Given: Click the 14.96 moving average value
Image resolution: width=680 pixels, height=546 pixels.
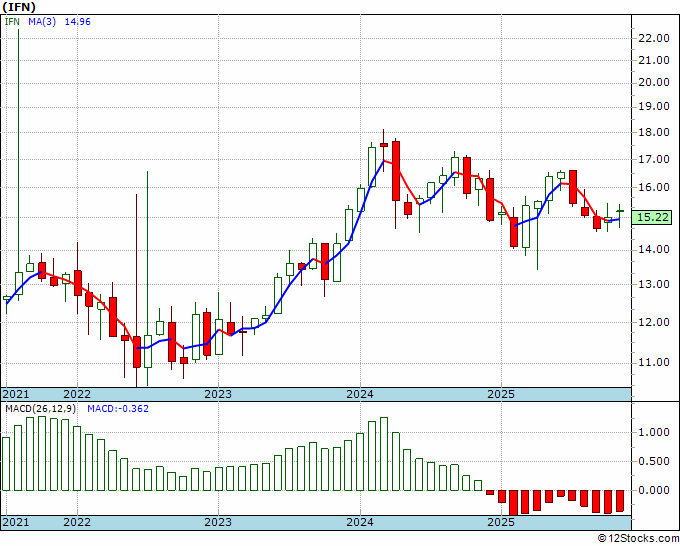Looking at the screenshot, I should 78,21.
